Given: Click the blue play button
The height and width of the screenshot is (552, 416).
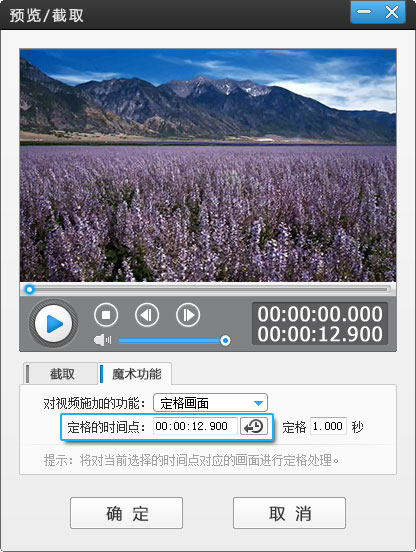Looking at the screenshot, I should coord(53,324).
